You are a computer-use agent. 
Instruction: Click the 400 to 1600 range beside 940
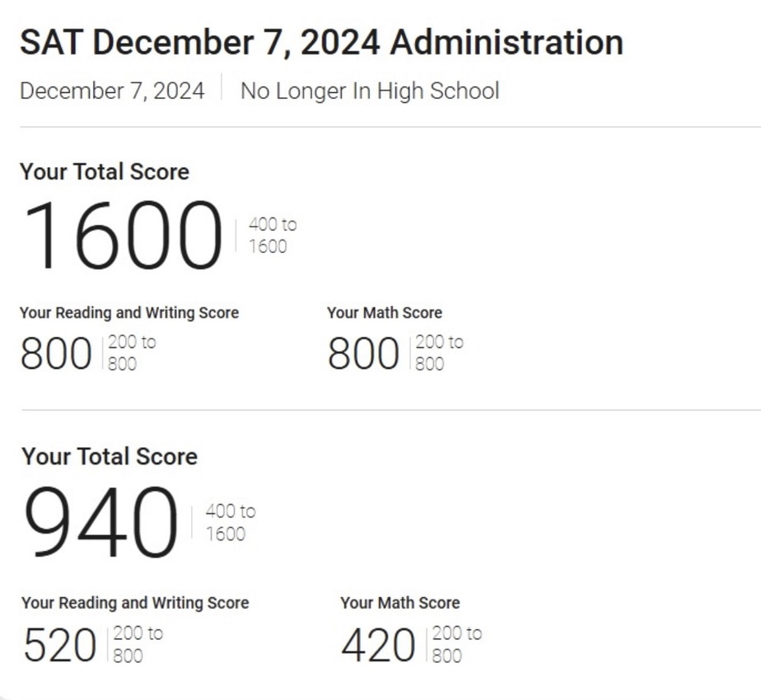coord(230,522)
